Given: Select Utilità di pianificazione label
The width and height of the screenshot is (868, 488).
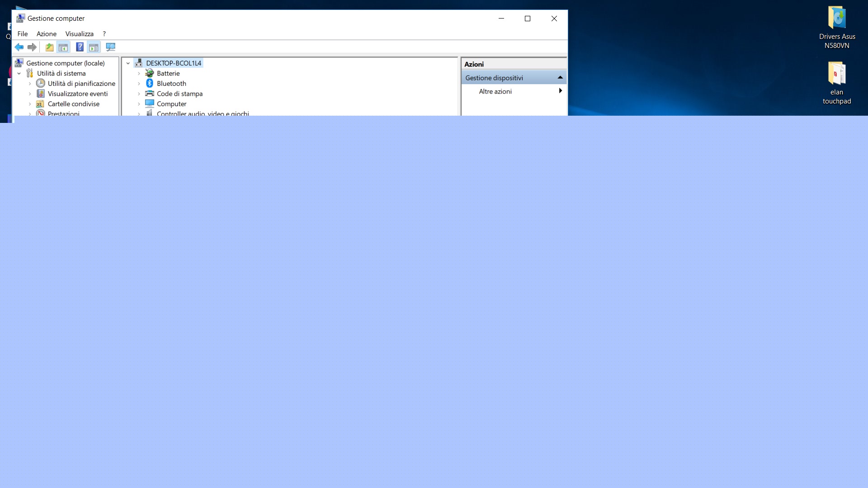Looking at the screenshot, I should tap(81, 84).
